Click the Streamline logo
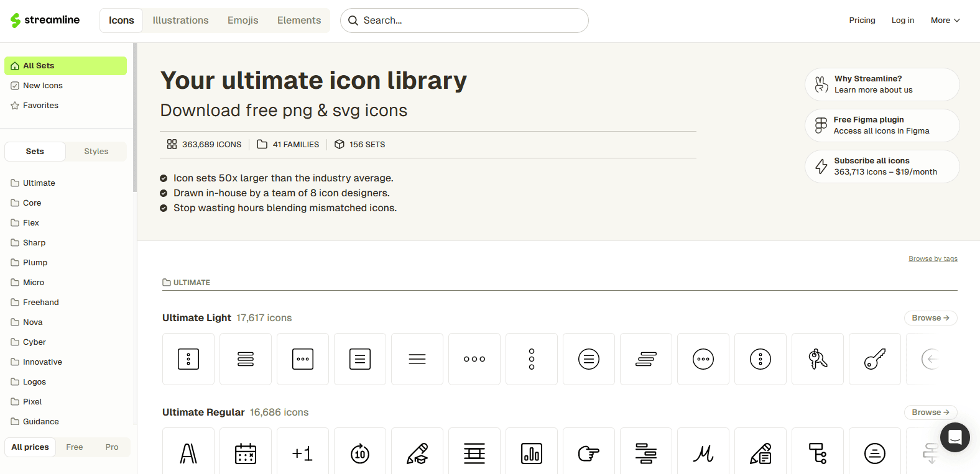Viewport: 980px width, 474px height. 45,21
